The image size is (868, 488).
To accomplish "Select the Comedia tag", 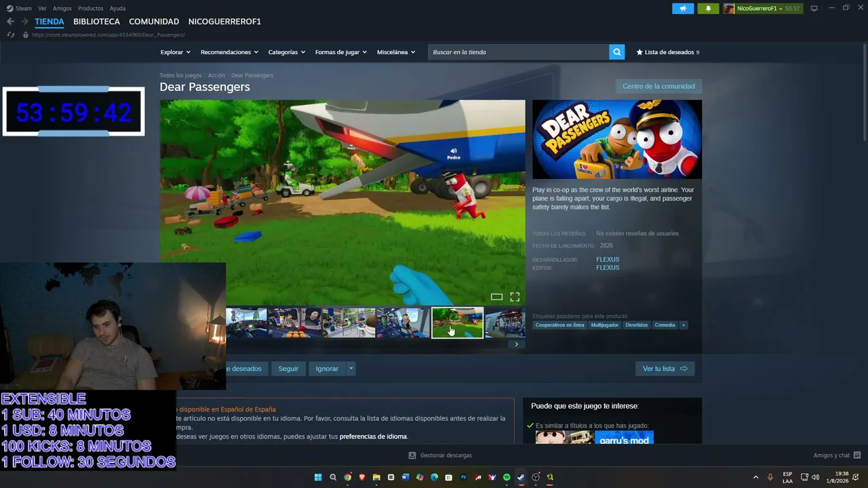I will pyautogui.click(x=665, y=325).
